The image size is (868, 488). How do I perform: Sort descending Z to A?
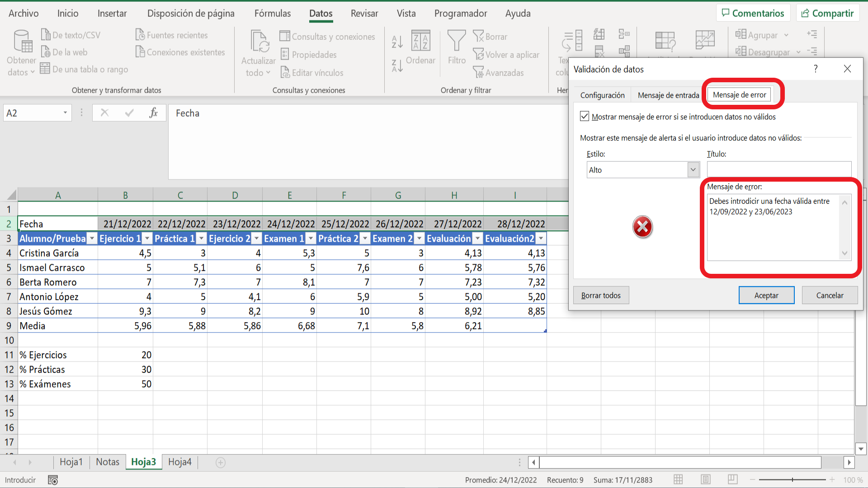tap(397, 66)
